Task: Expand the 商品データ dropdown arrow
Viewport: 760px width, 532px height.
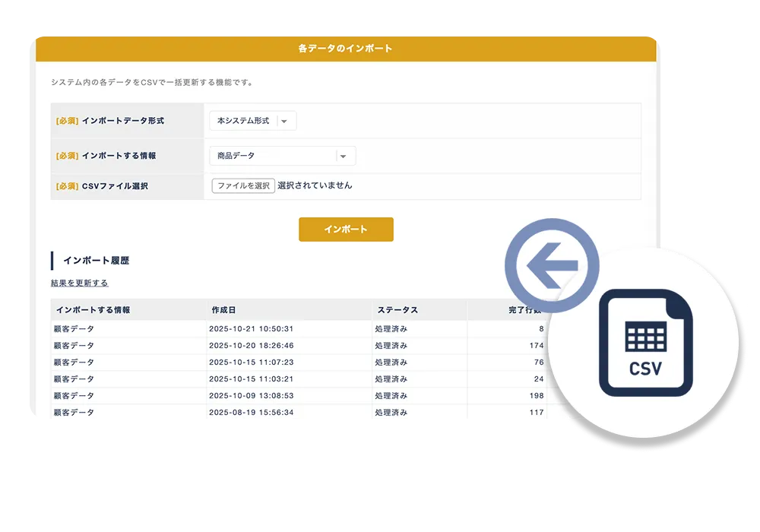Action: coord(343,156)
